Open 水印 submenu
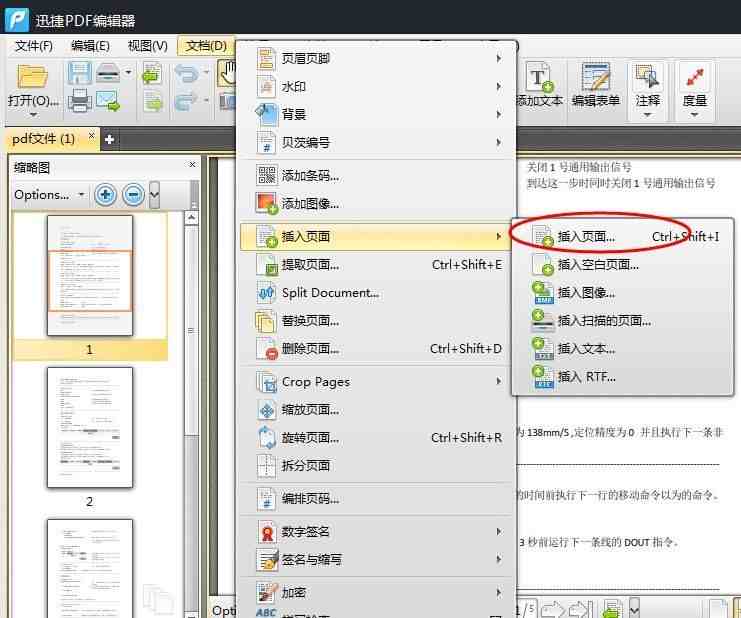Screen dimensions: 741x618 (x=377, y=86)
